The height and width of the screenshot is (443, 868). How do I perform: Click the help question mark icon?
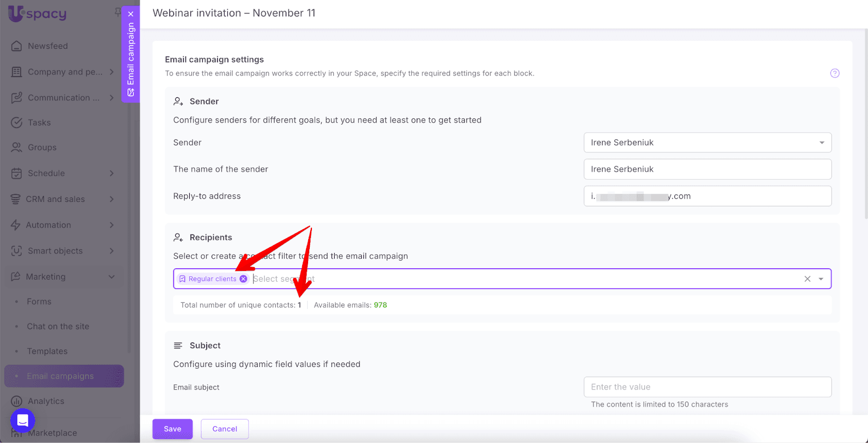834,73
